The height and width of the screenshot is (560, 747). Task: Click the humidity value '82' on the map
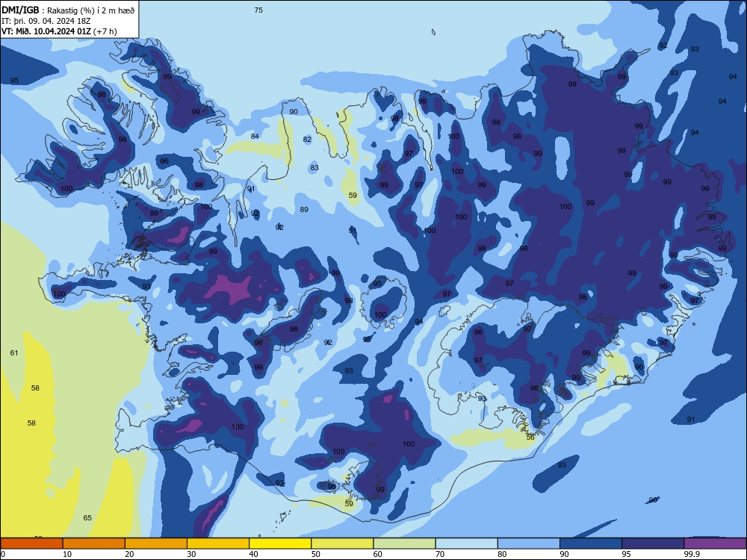(307, 140)
